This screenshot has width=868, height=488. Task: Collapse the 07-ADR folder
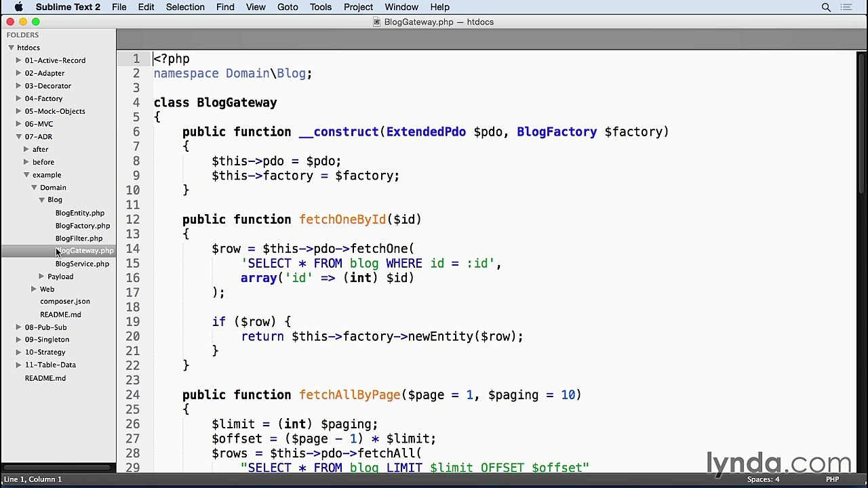tap(19, 137)
